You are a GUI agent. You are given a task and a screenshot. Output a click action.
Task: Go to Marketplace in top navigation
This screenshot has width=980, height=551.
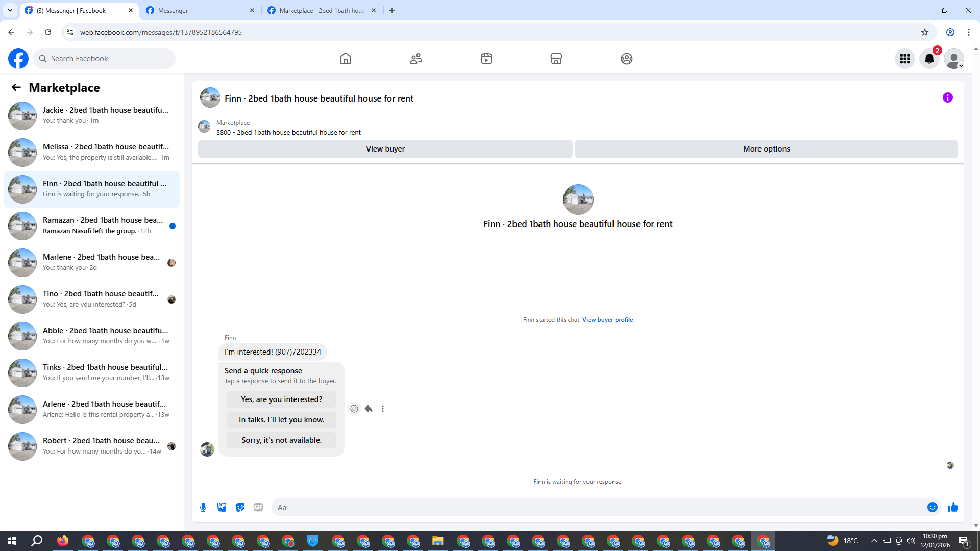[x=556, y=59]
